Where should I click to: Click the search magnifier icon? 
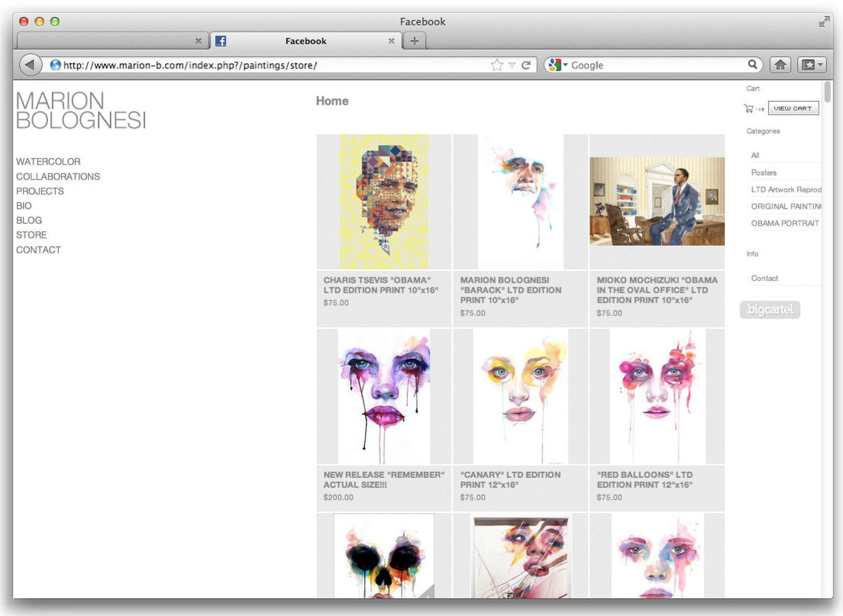(752, 65)
